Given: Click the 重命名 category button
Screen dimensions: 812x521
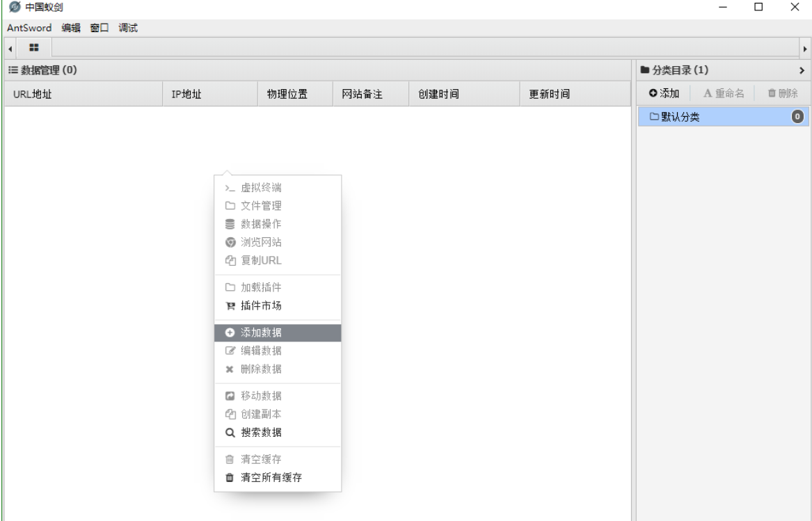Looking at the screenshot, I should (x=724, y=93).
